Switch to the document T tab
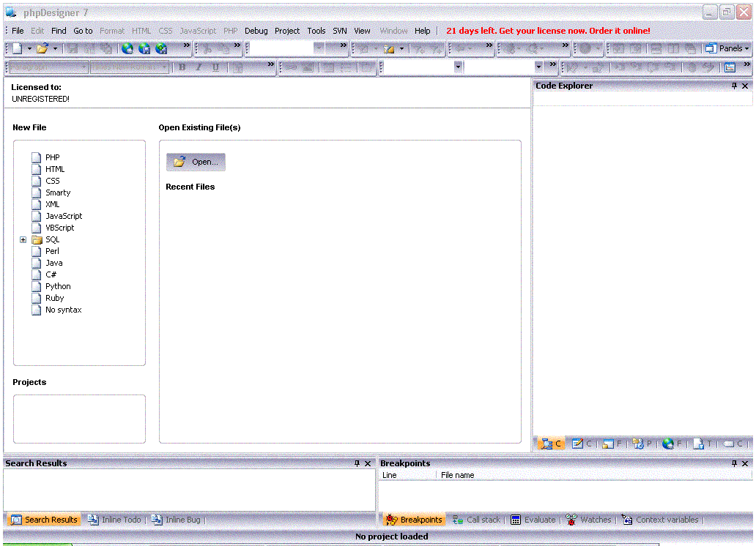Screen dimensions: 756x546 click(702, 444)
